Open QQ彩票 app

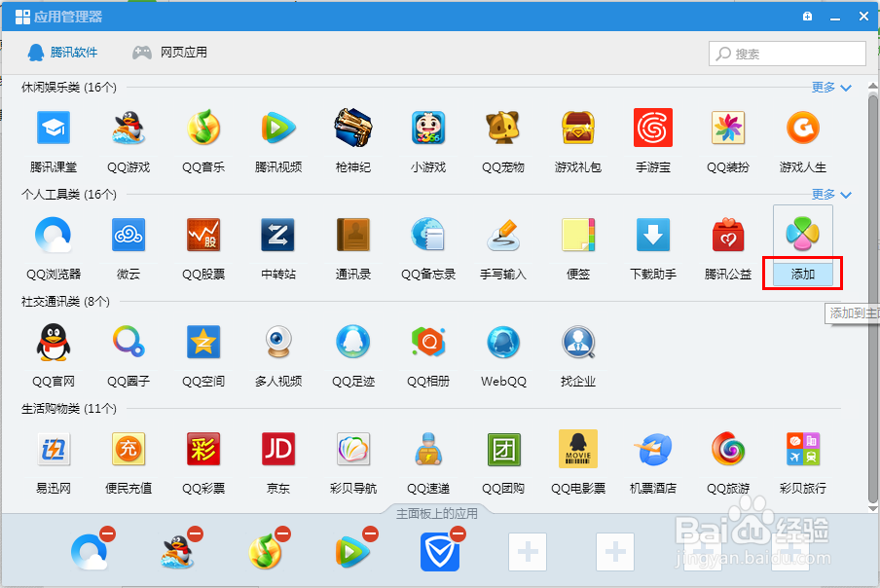tap(203, 449)
